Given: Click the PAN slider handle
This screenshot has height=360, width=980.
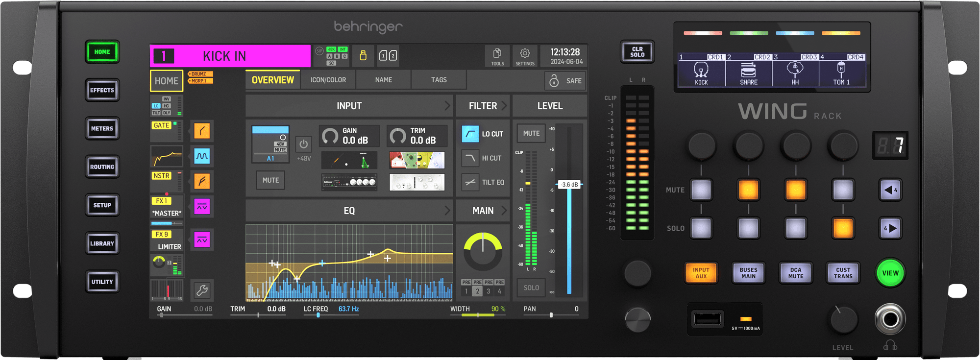Looking at the screenshot, I should tap(551, 315).
